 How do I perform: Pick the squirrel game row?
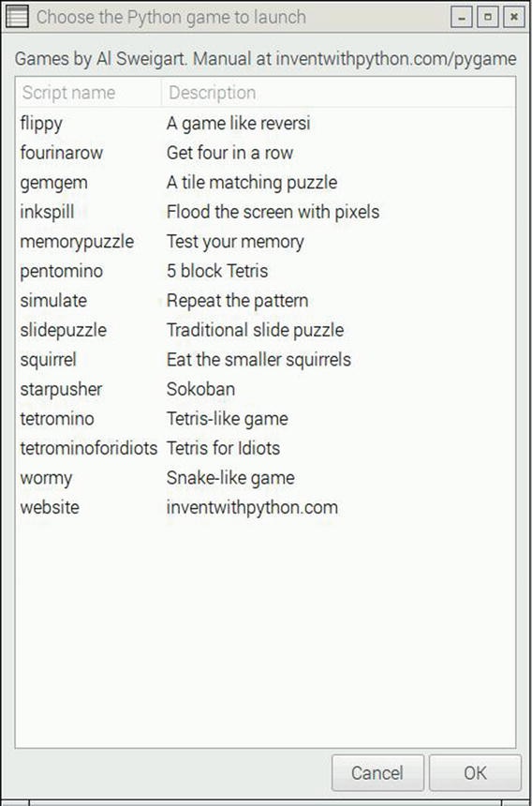265,360
